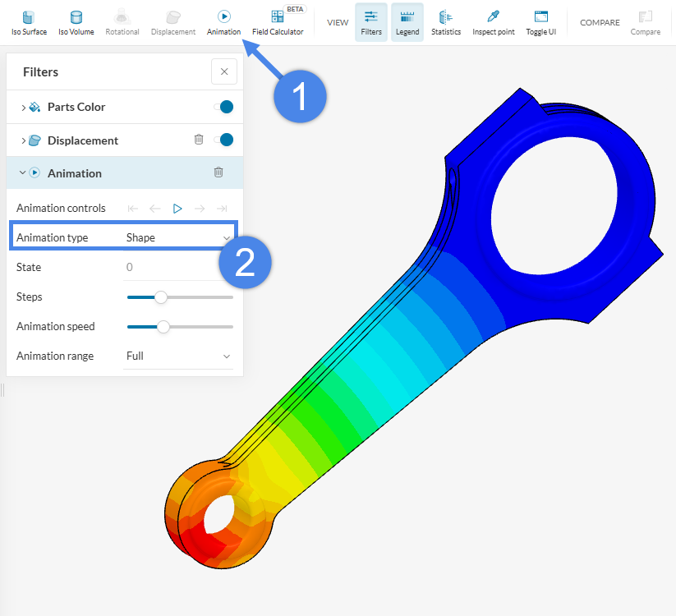Open the Animation range dropdown
Screen dimensions: 676x616
(x=178, y=356)
